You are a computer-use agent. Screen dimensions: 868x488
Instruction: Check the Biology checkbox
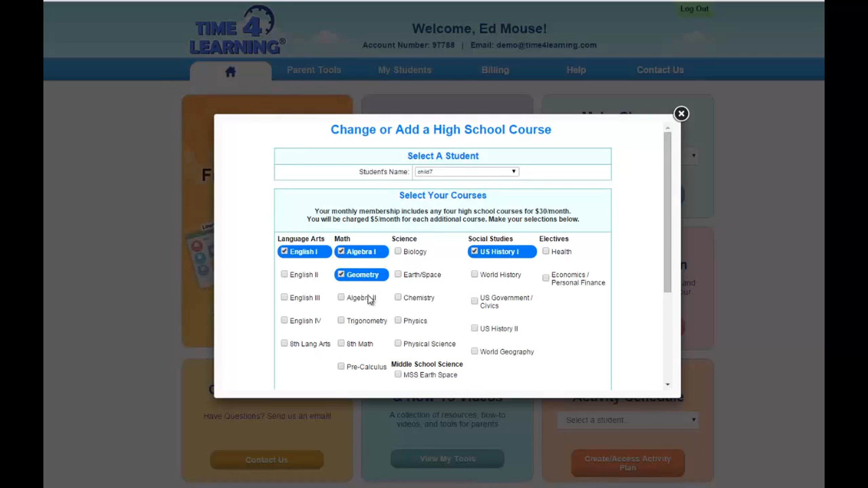click(398, 251)
